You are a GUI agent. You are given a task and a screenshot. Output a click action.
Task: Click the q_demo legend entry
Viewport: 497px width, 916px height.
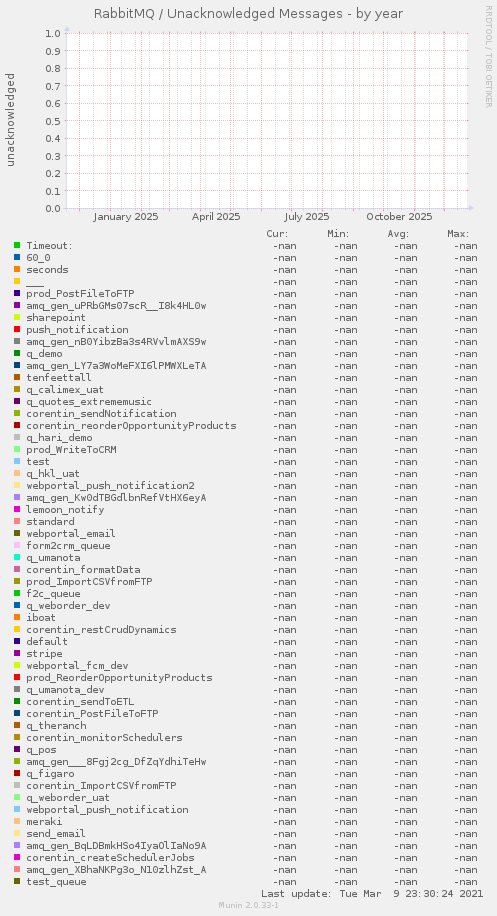point(44,353)
